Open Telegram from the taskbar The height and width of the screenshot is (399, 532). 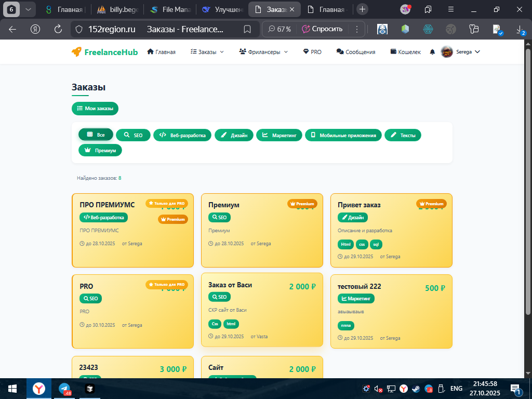[x=64, y=389]
